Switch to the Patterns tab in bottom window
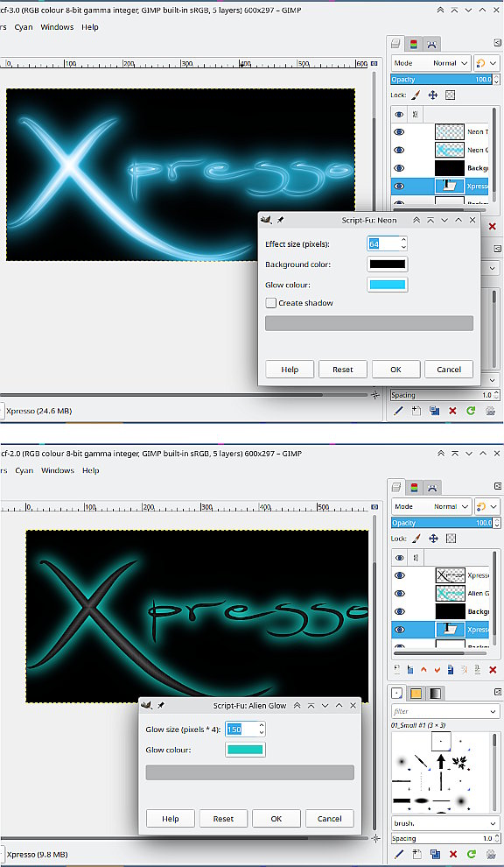The height and width of the screenshot is (867, 504). pyautogui.click(x=416, y=694)
